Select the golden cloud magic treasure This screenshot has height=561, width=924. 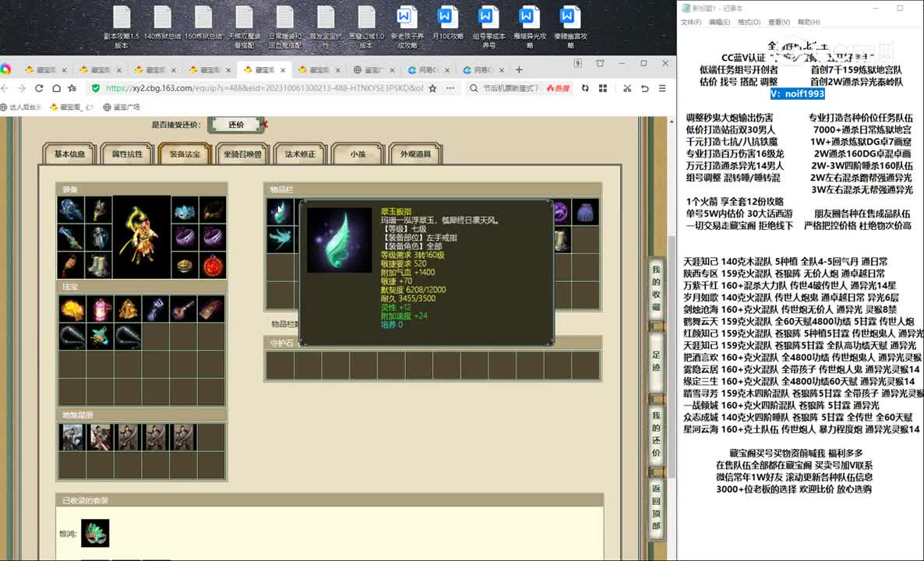click(72, 309)
